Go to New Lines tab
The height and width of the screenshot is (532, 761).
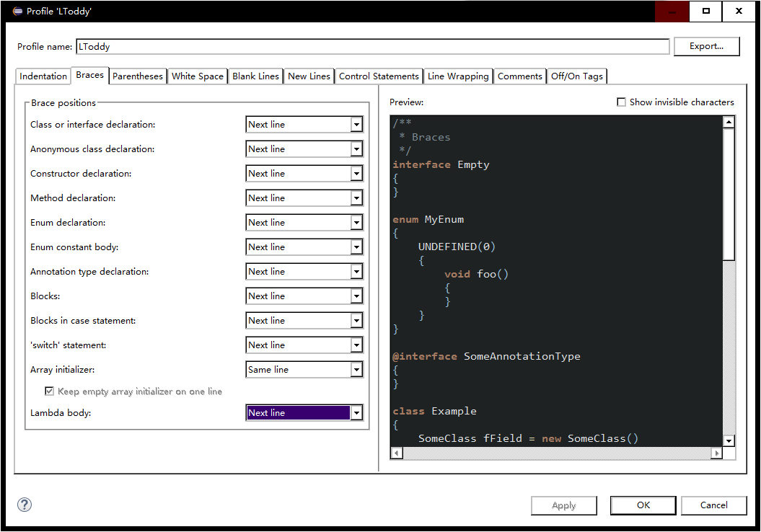click(309, 76)
